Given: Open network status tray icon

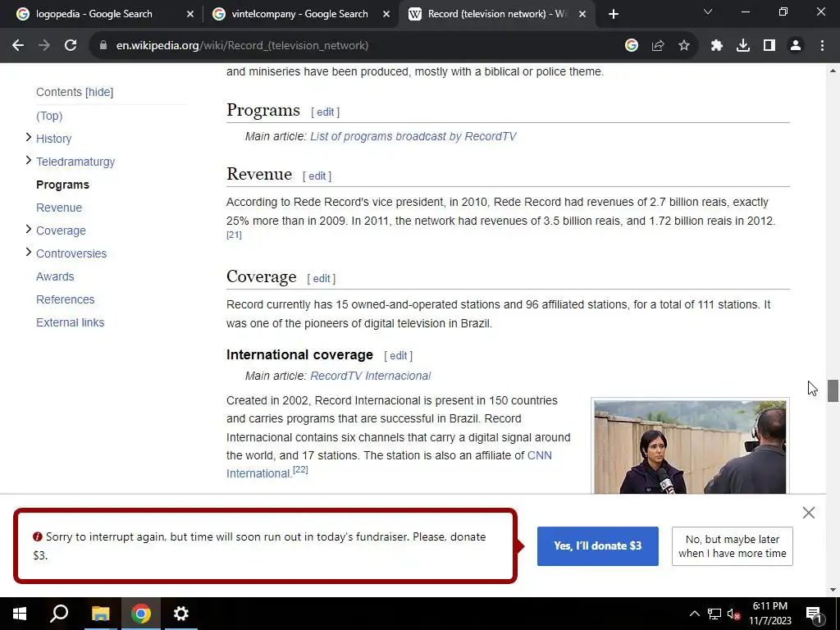Looking at the screenshot, I should (x=714, y=614).
